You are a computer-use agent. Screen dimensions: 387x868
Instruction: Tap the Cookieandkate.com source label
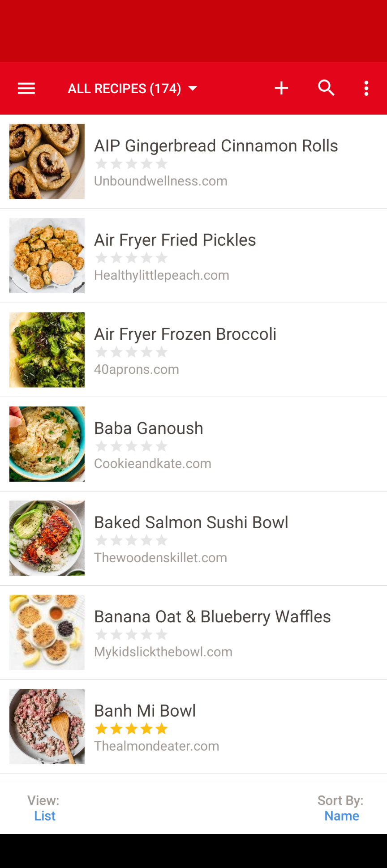click(152, 464)
